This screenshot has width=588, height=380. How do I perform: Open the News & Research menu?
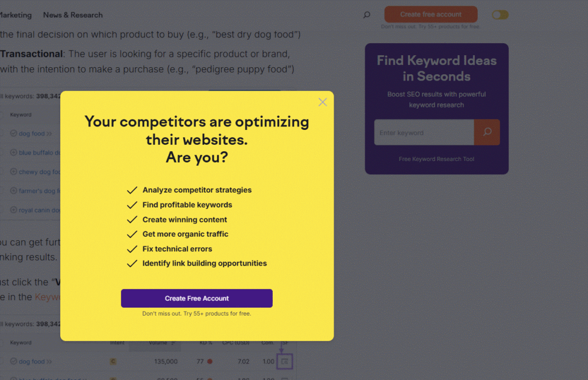pyautogui.click(x=73, y=15)
